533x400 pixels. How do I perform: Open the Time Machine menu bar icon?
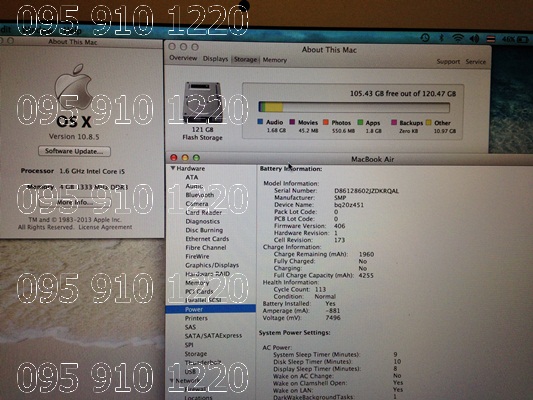(x=425, y=38)
